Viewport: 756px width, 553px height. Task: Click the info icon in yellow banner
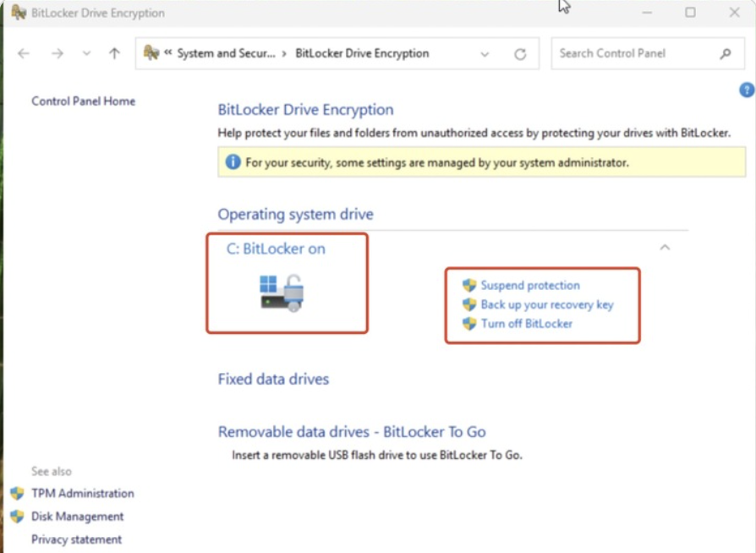pyautogui.click(x=233, y=162)
